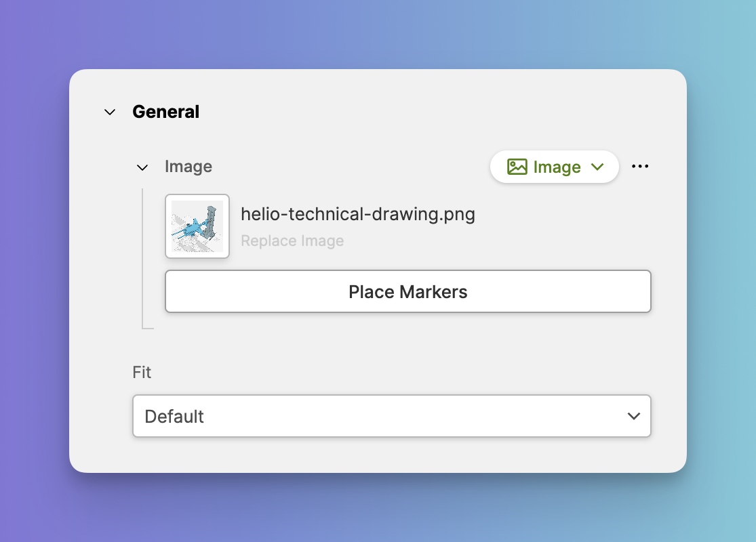Click the Fit field label
756x542 pixels.
tap(142, 373)
